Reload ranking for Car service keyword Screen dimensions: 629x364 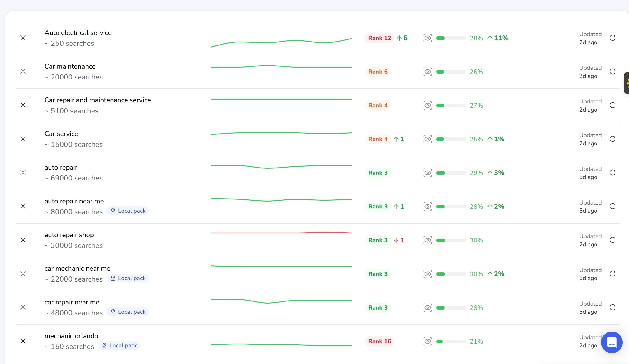click(612, 139)
